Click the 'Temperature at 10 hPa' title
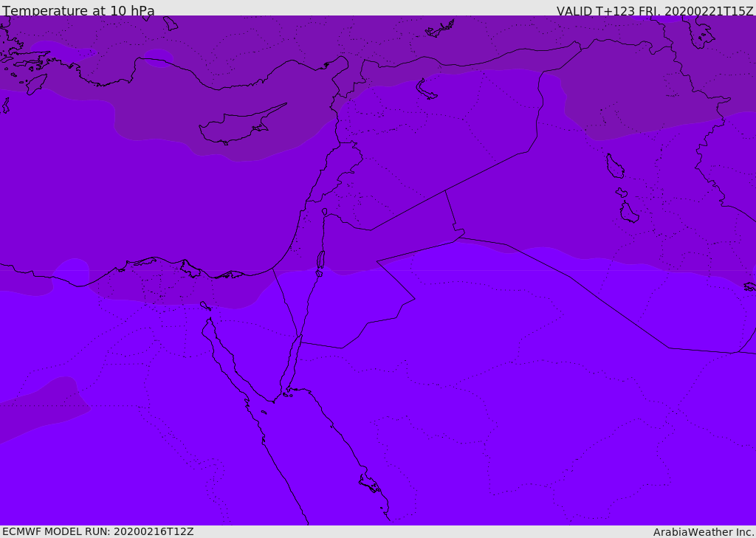 [78, 10]
